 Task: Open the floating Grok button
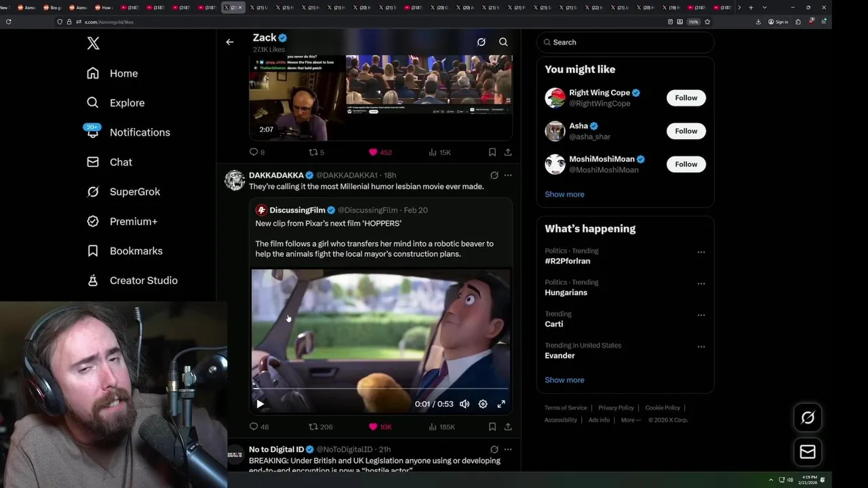(808, 418)
